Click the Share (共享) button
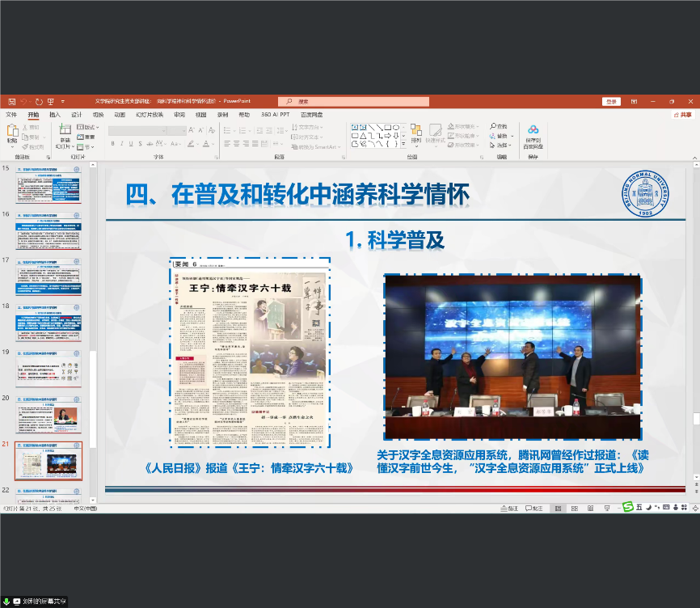Image resolution: width=700 pixels, height=608 pixels. [x=682, y=115]
